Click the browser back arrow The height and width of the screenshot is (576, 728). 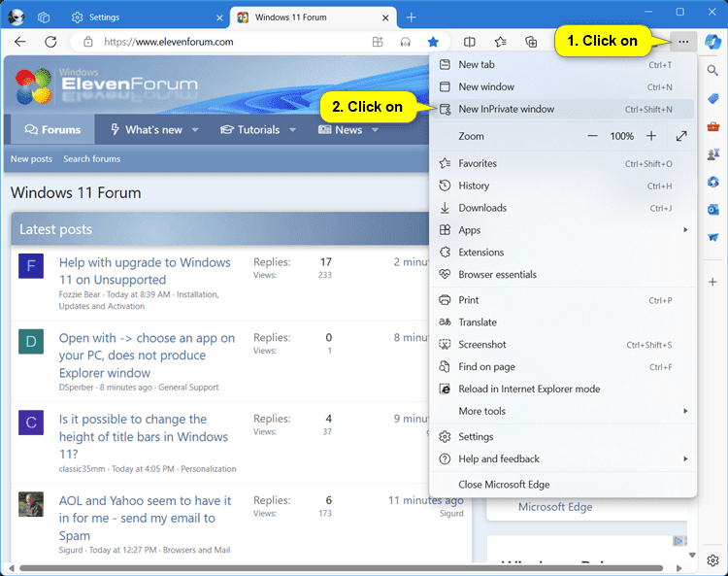[20, 42]
